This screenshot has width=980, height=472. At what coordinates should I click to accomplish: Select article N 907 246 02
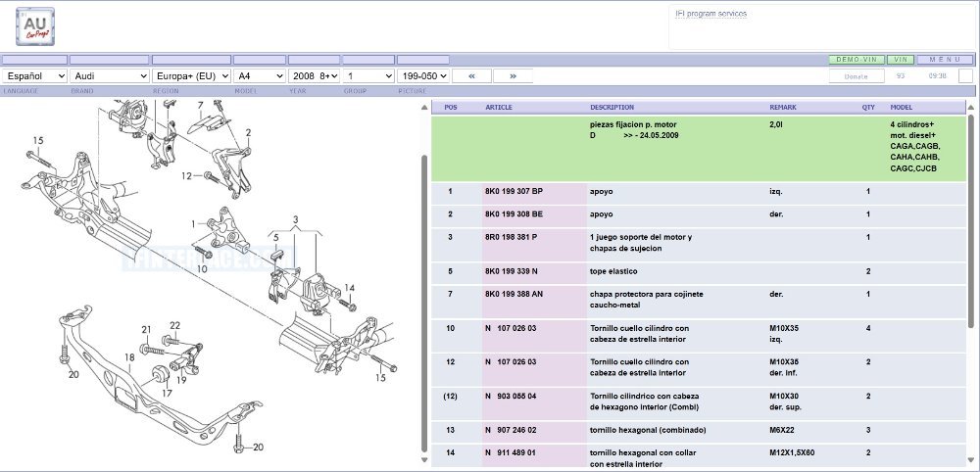point(511,430)
